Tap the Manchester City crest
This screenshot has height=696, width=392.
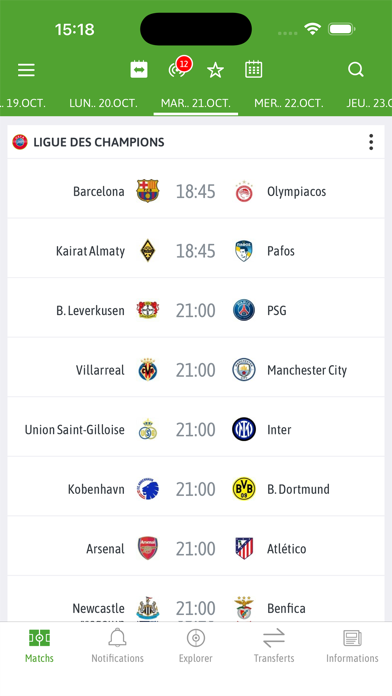(244, 370)
